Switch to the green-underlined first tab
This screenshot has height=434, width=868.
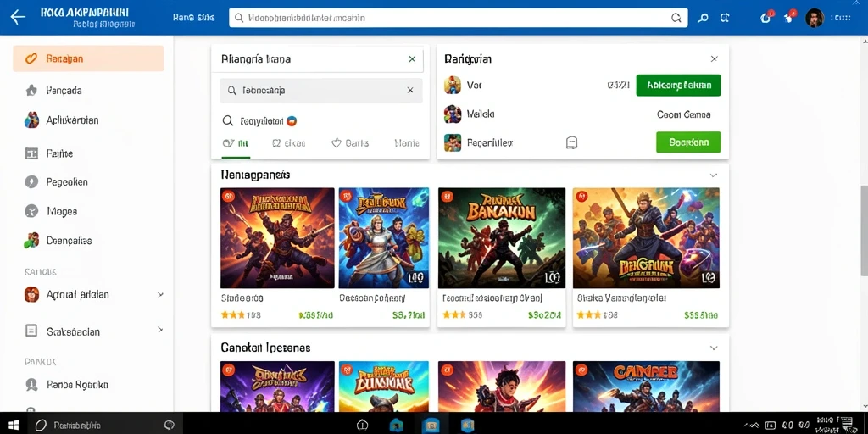(236, 143)
